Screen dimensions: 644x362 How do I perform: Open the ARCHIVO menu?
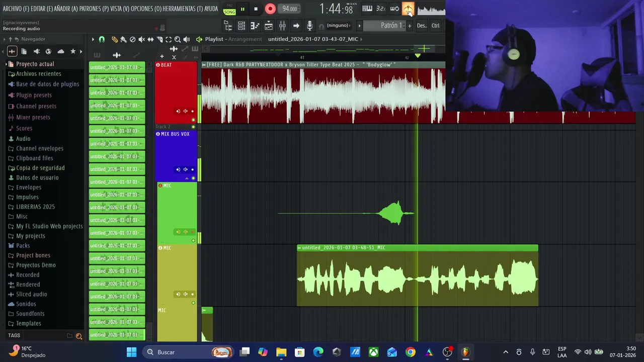16,9
